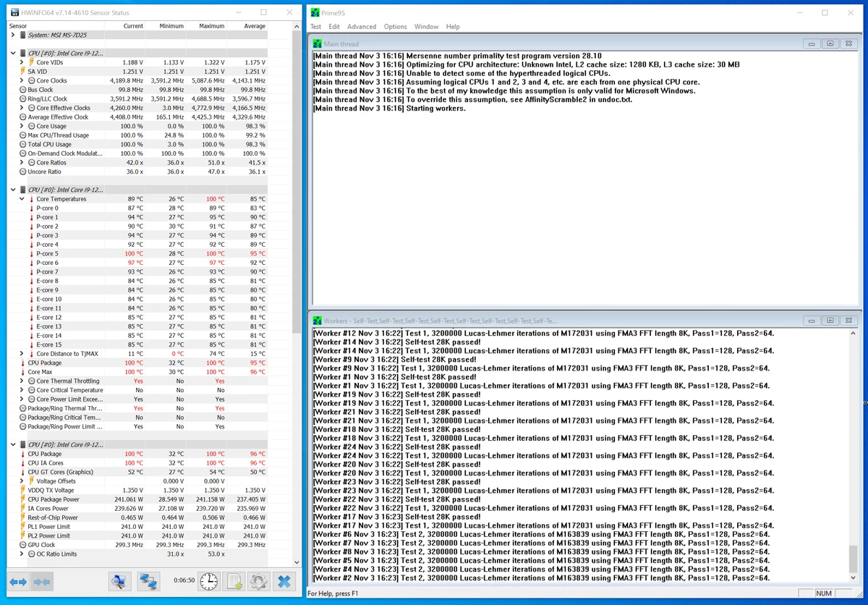Minimize the Workers child window
The width and height of the screenshot is (868, 605).
pos(812,321)
